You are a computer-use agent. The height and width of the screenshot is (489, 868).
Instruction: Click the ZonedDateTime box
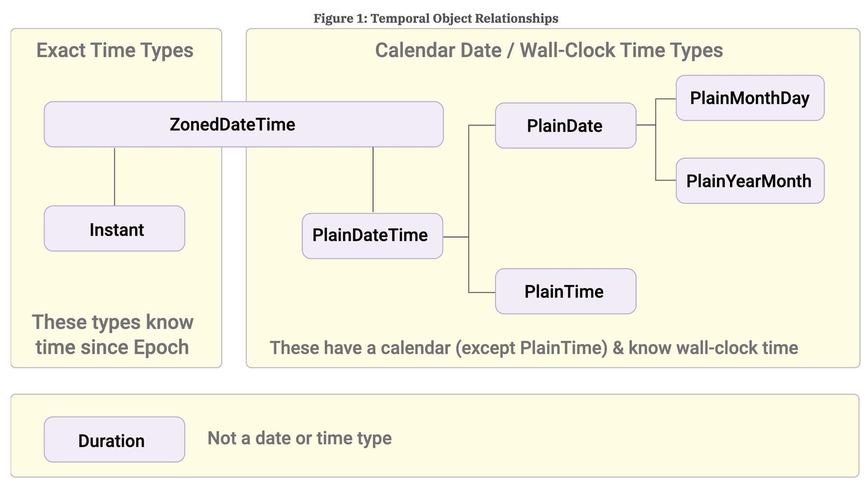point(243,124)
